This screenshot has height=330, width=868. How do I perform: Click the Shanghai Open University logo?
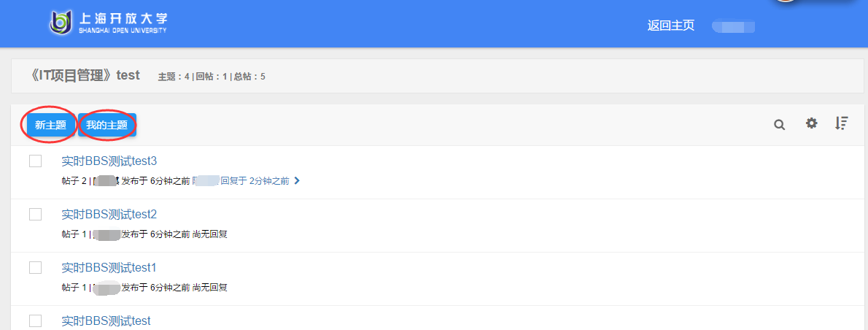tap(108, 23)
